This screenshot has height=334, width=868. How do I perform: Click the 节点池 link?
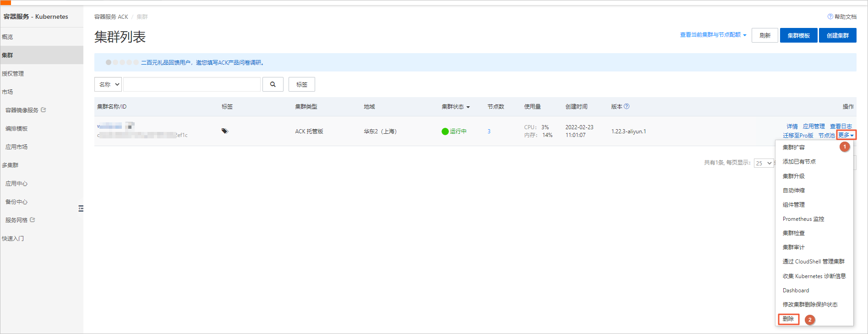pyautogui.click(x=826, y=136)
